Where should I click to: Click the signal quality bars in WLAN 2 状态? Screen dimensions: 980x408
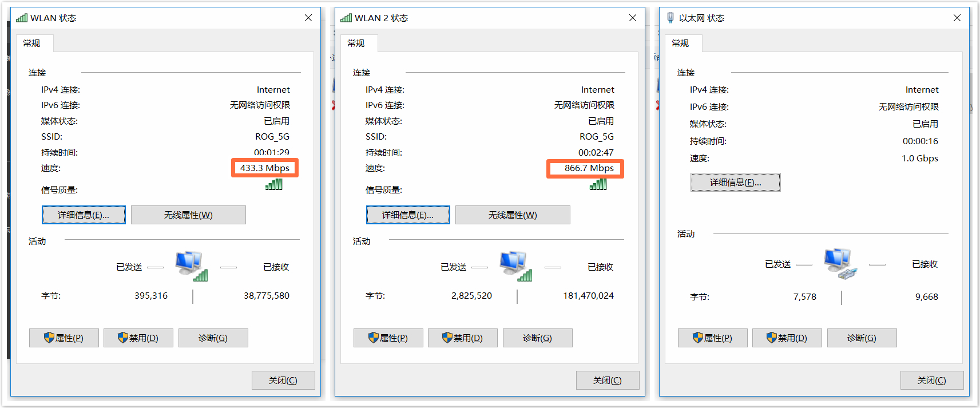pyautogui.click(x=598, y=184)
